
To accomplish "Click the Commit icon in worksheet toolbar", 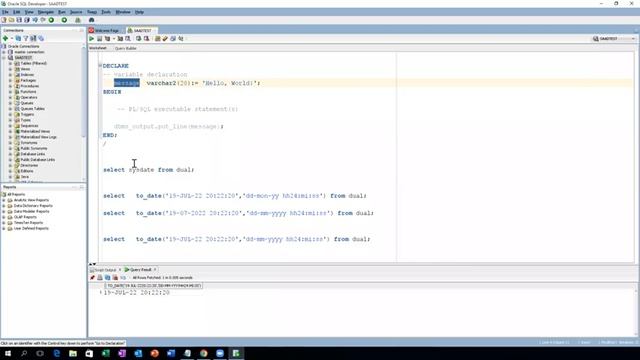I will [139, 39].
